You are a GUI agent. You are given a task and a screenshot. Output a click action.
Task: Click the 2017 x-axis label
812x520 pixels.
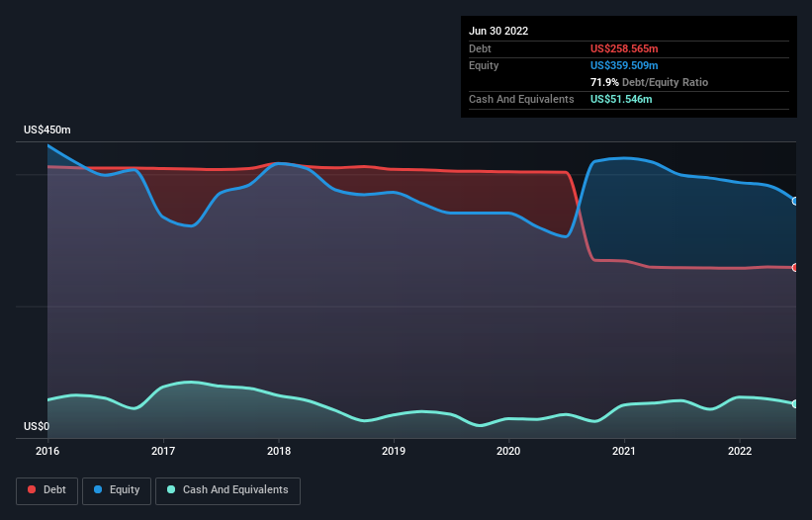point(163,451)
